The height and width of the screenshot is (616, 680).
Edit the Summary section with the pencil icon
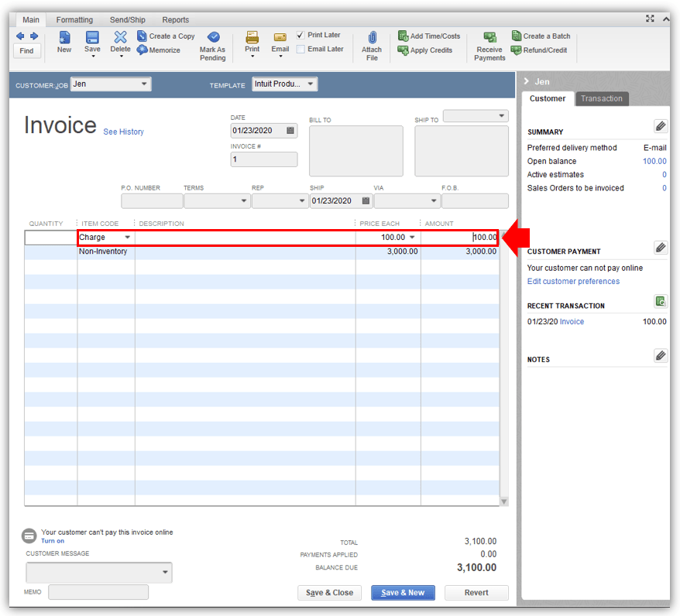661,126
